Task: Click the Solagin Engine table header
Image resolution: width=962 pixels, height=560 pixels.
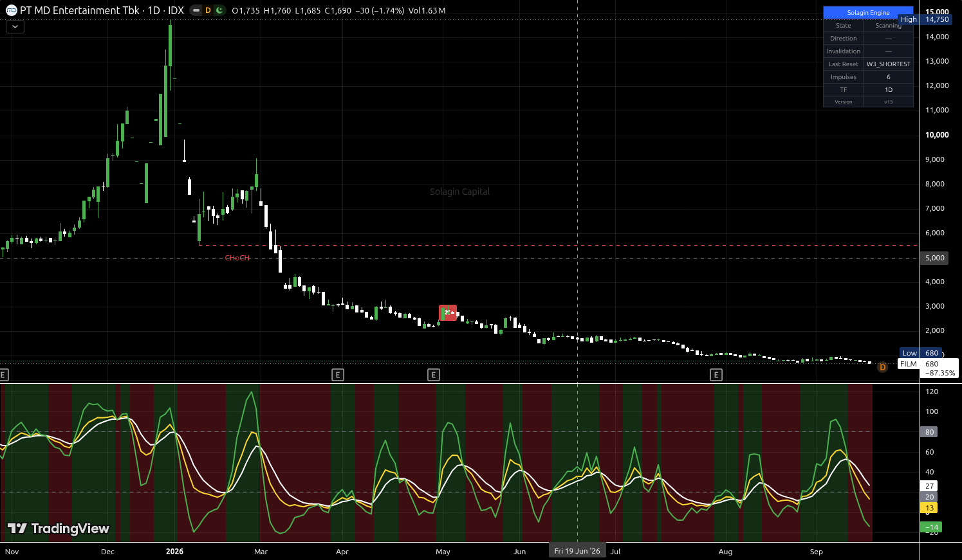Action: click(868, 13)
